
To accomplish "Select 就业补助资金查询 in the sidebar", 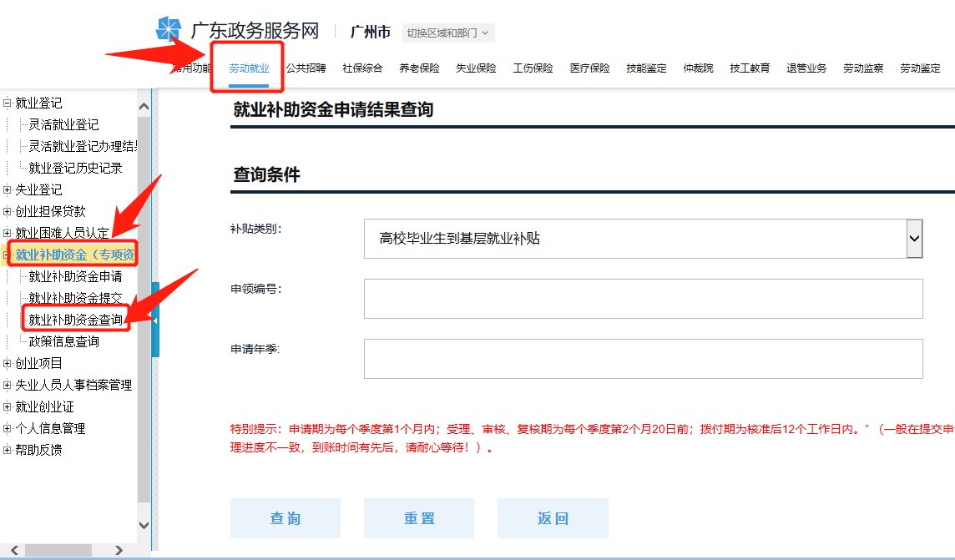I will tap(75, 320).
